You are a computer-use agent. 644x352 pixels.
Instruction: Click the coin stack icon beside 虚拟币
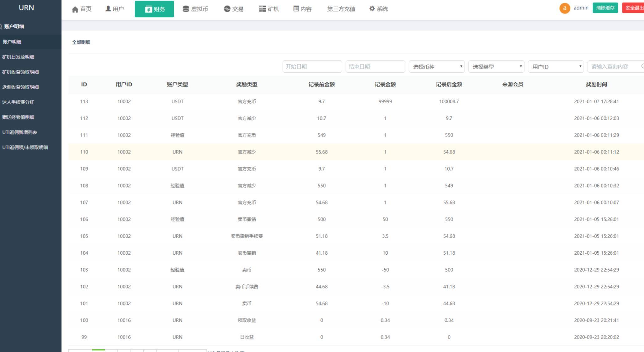click(x=186, y=9)
